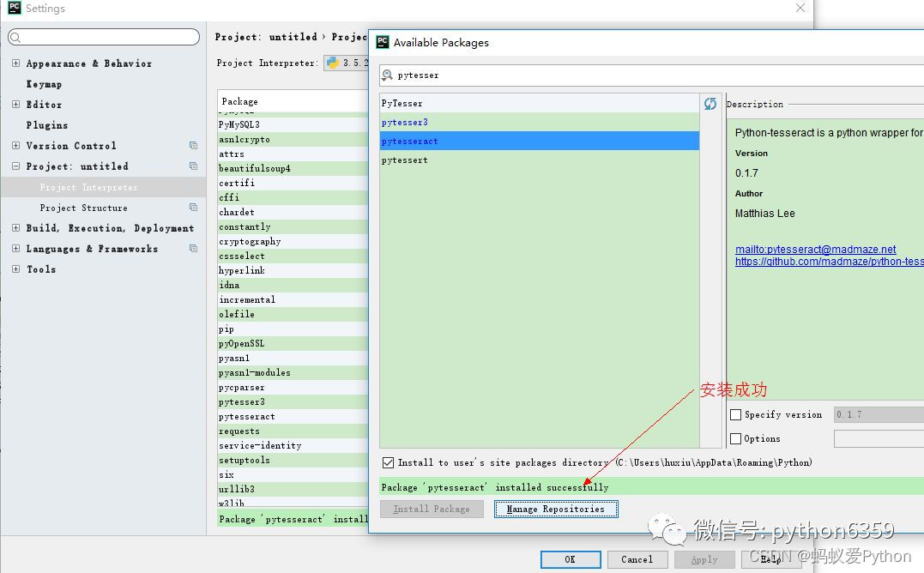Click the search magnifier in Available Packages
Viewport: 924px width, 573px height.
pyautogui.click(x=387, y=75)
